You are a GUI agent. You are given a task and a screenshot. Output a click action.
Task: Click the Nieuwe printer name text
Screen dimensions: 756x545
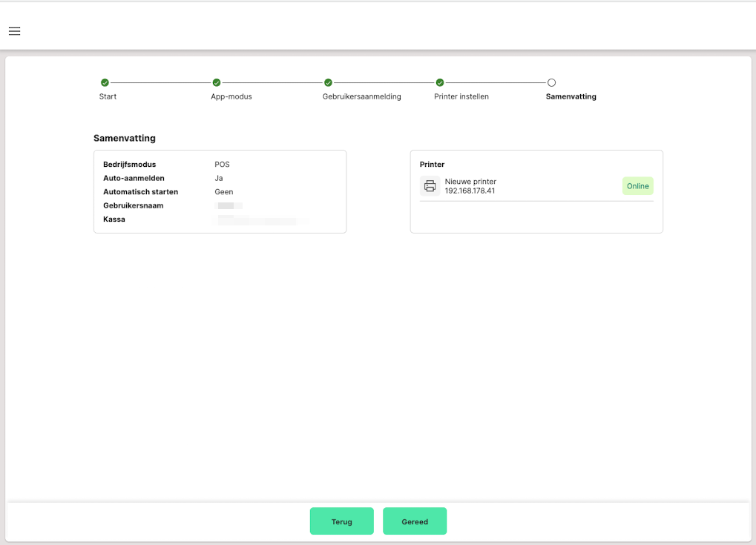click(470, 182)
